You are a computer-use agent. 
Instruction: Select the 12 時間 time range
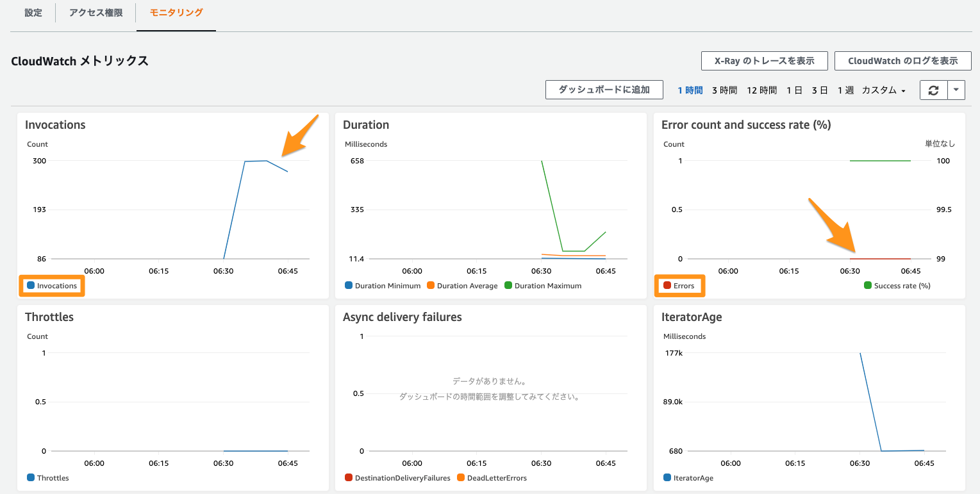click(x=761, y=90)
